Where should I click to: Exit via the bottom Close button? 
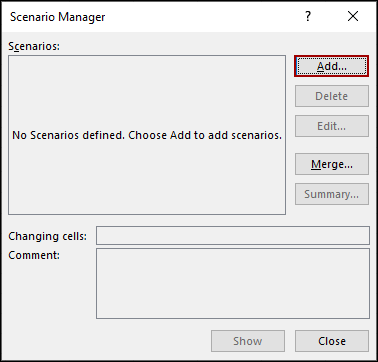332,341
